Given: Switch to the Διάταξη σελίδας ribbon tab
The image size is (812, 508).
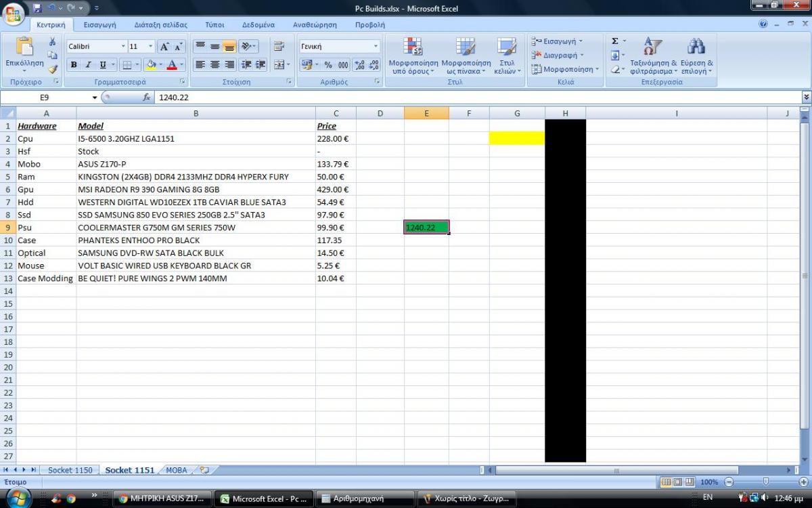Looking at the screenshot, I should (160, 24).
